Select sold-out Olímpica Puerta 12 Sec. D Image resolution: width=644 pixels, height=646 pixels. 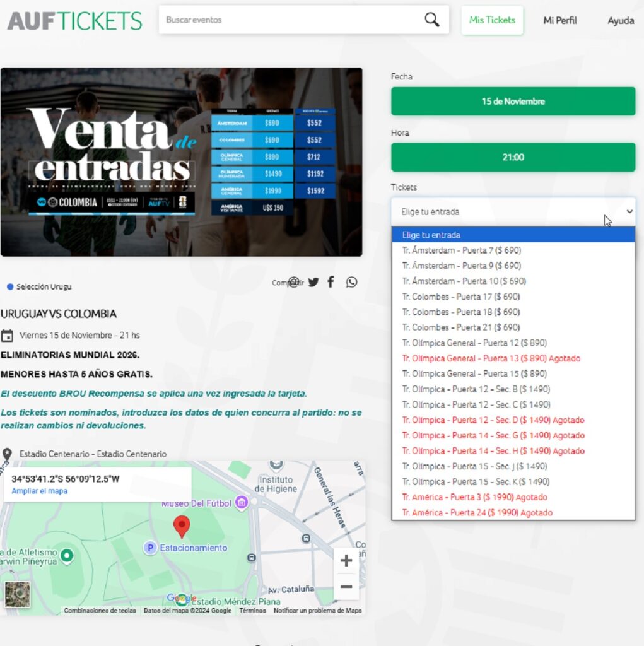[x=513, y=420]
